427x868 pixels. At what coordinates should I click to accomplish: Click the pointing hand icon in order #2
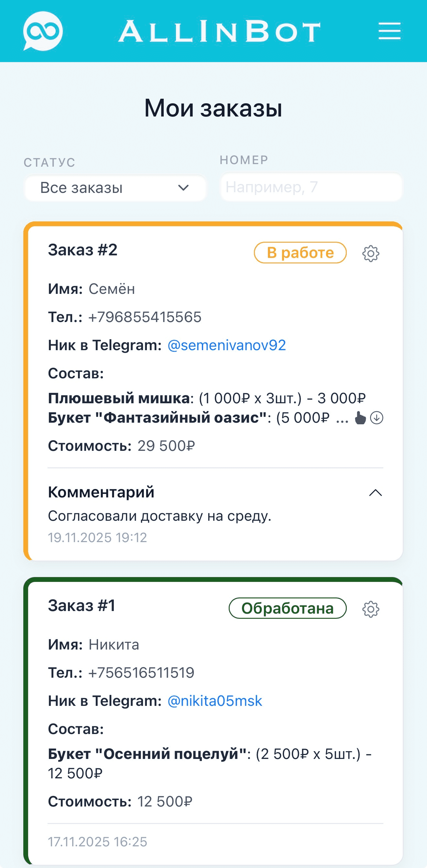tap(360, 418)
